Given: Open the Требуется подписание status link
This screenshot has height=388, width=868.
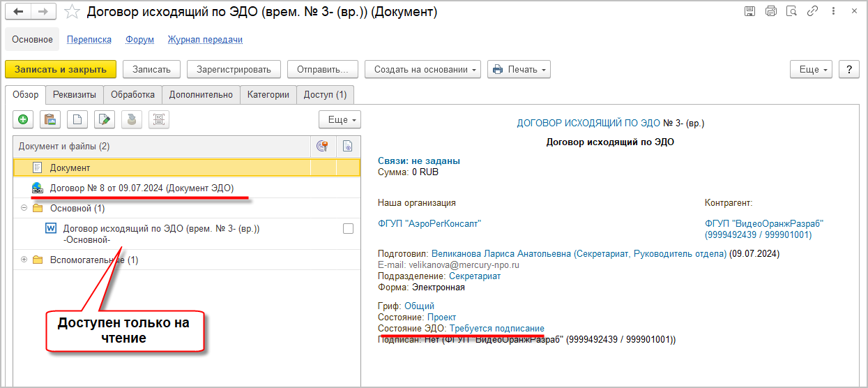Looking at the screenshot, I should (x=496, y=328).
